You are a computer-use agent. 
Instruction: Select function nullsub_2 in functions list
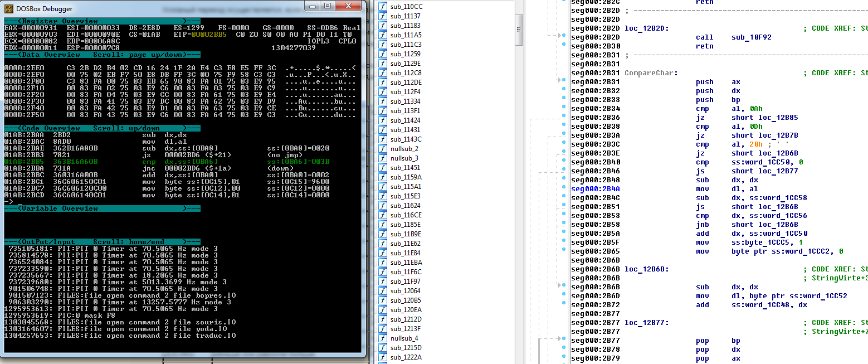pos(404,148)
